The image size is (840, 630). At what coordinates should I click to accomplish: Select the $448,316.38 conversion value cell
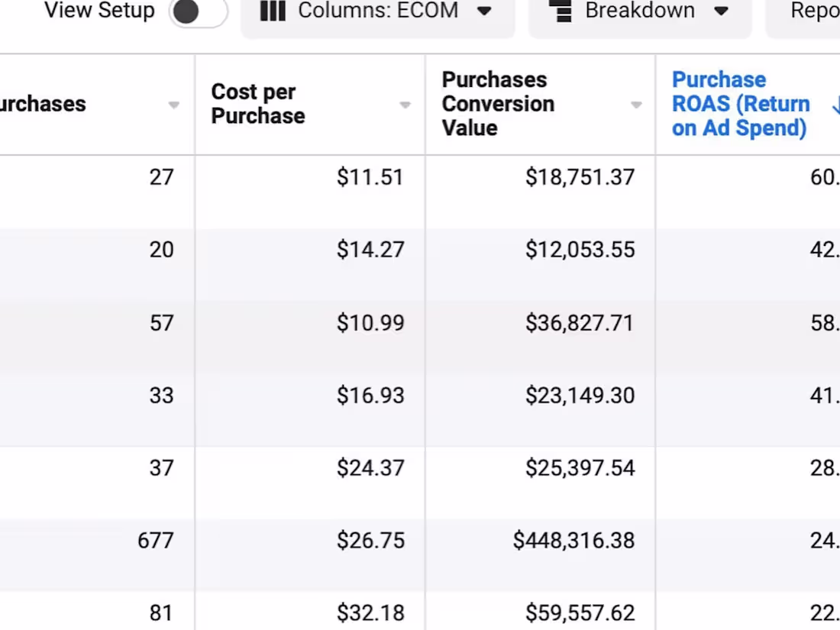(573, 541)
